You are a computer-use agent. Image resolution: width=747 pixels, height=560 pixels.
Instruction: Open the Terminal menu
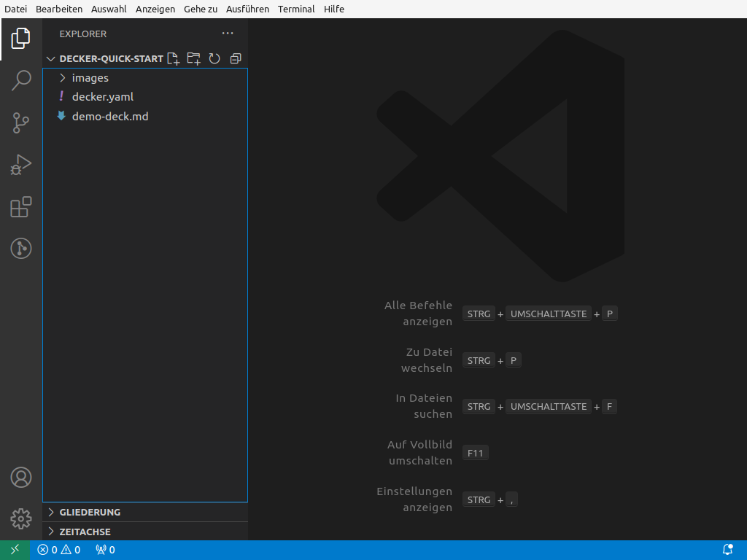296,9
